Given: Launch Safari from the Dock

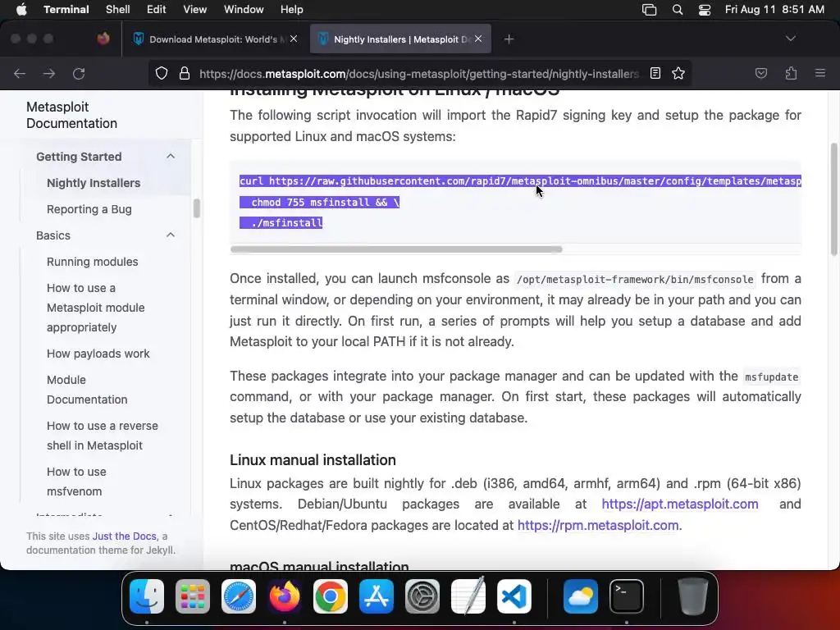Looking at the screenshot, I should 239,596.
